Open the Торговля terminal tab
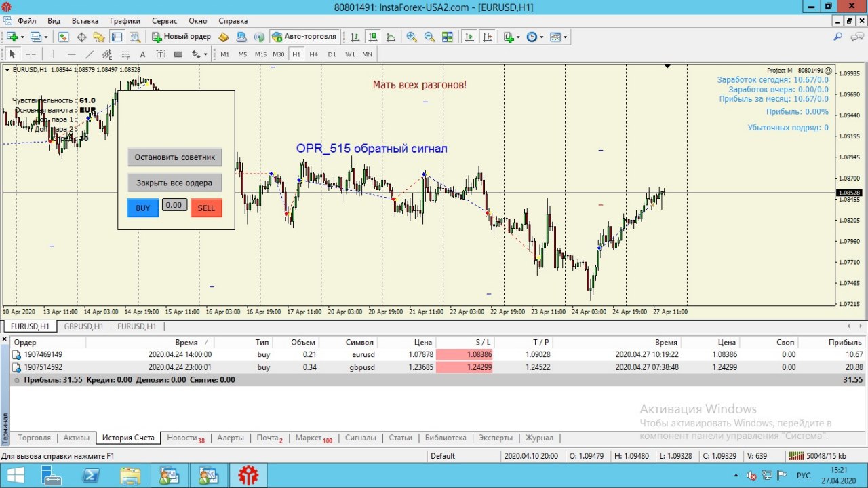Image resolution: width=868 pixels, height=488 pixels. pyautogui.click(x=34, y=438)
